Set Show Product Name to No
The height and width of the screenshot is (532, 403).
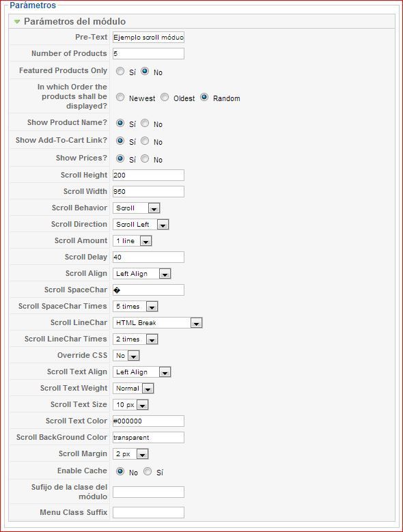[145, 123]
